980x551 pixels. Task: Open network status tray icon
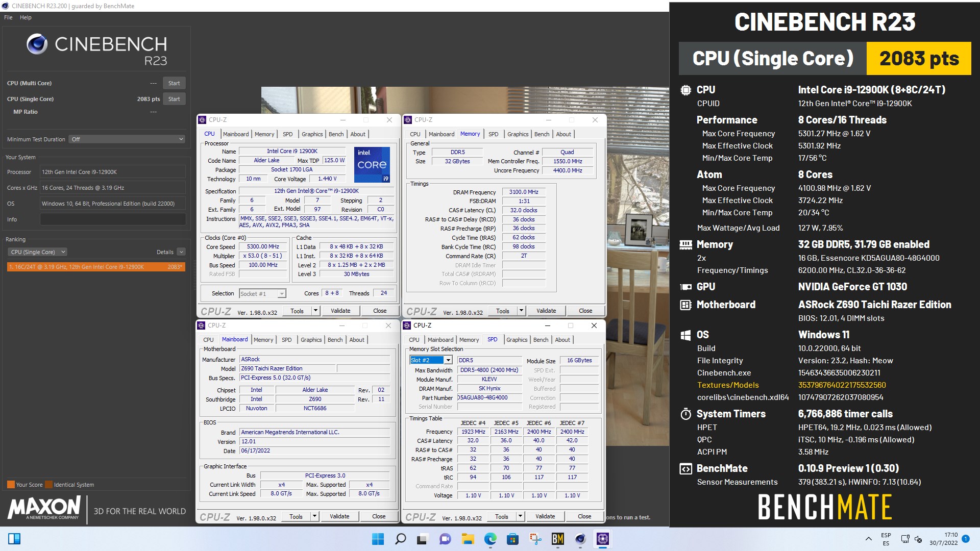tap(905, 539)
